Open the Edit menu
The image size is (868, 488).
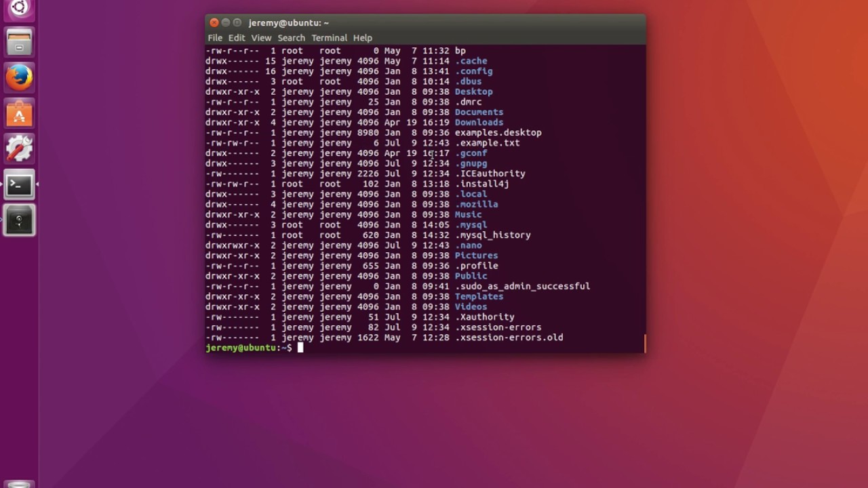coord(237,38)
